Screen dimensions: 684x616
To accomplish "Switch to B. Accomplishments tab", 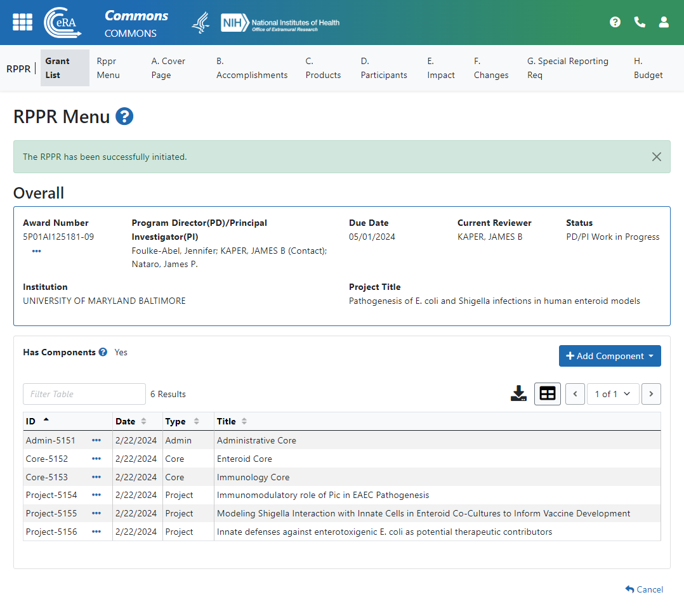I will click(251, 68).
